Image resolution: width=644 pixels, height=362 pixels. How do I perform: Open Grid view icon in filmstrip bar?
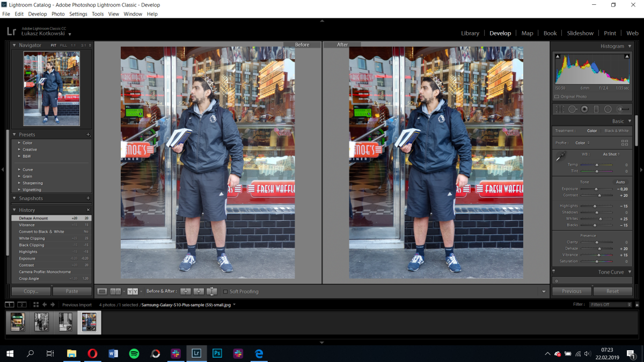click(36, 305)
